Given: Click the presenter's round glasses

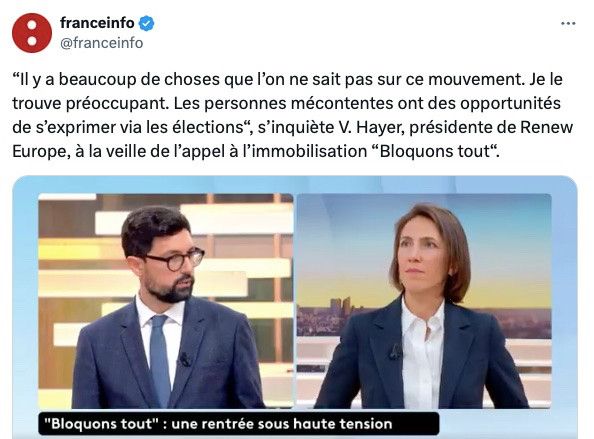Looking at the screenshot, I should 175,259.
